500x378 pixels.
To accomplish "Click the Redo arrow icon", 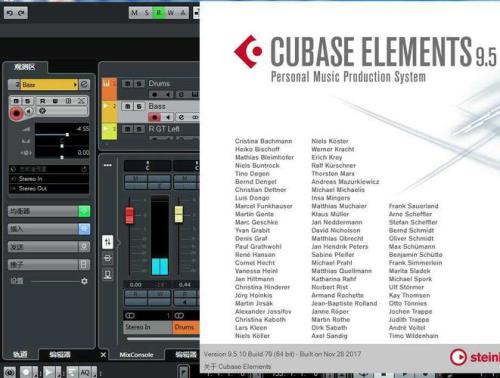I will click(21, 13).
